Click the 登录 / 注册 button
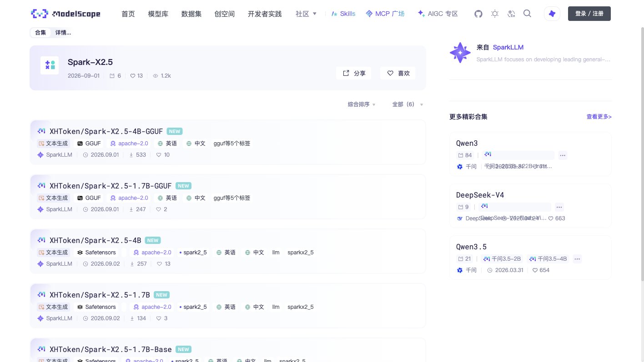Viewport: 644px width, 362px height. click(x=589, y=14)
